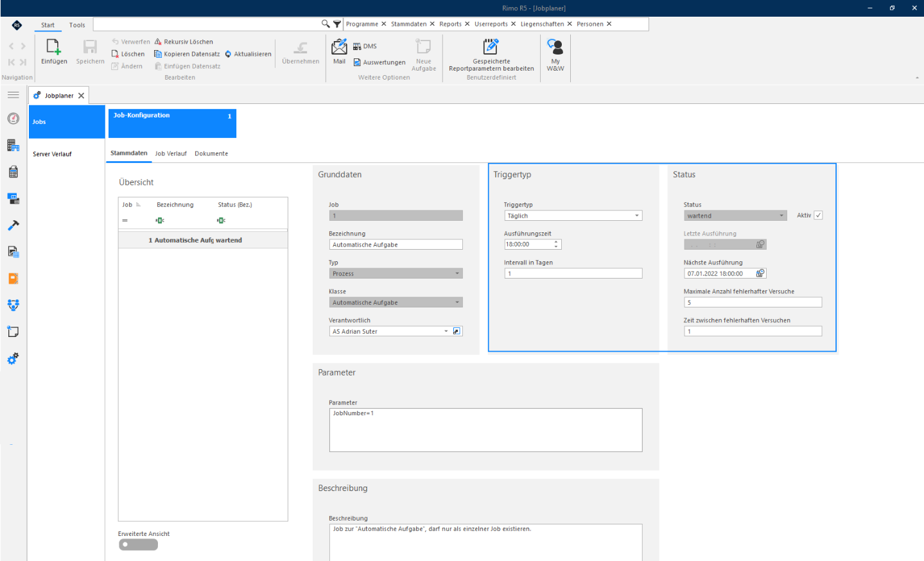Open the Status dropdown showing wartend
Viewport: 924px width, 561px height.
[x=735, y=216]
